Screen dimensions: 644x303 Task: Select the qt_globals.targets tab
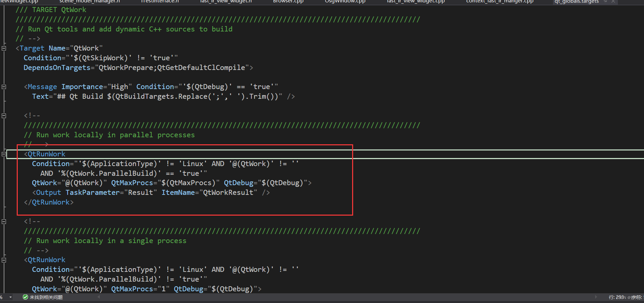(x=576, y=2)
